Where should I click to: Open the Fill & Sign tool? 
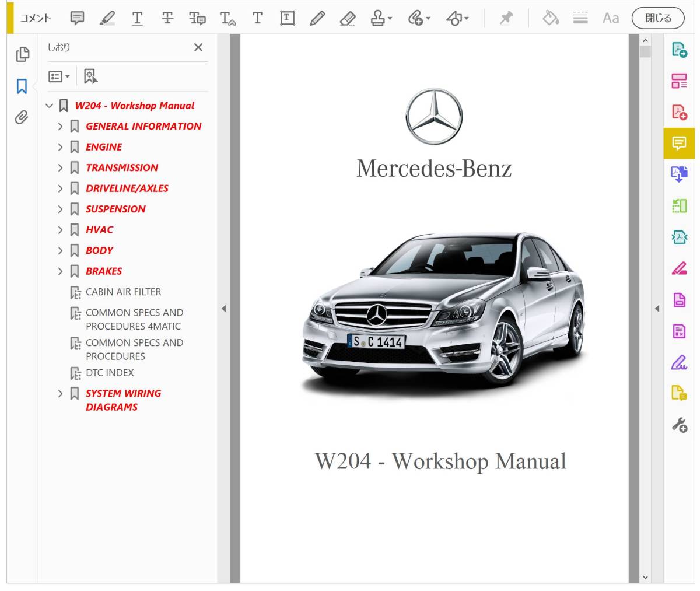pos(679,362)
